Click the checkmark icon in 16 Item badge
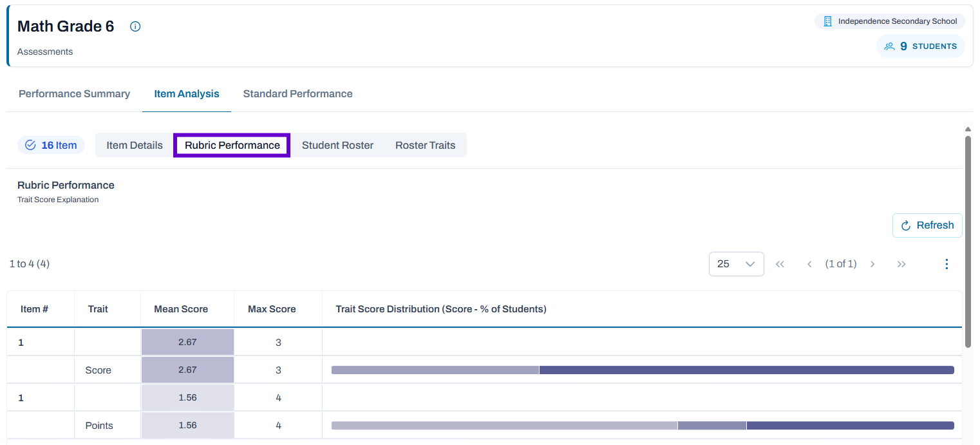Image resolution: width=980 pixels, height=445 pixels. coord(30,145)
